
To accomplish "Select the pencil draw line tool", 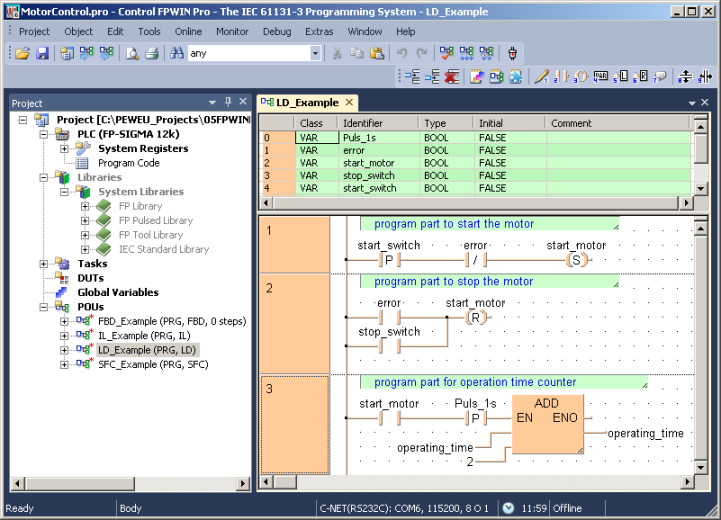I will pos(542,76).
